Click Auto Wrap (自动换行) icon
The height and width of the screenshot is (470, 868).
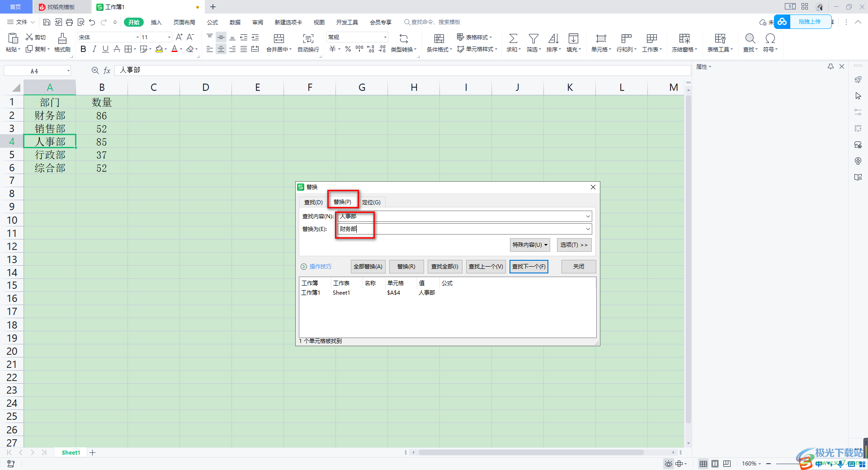click(308, 38)
